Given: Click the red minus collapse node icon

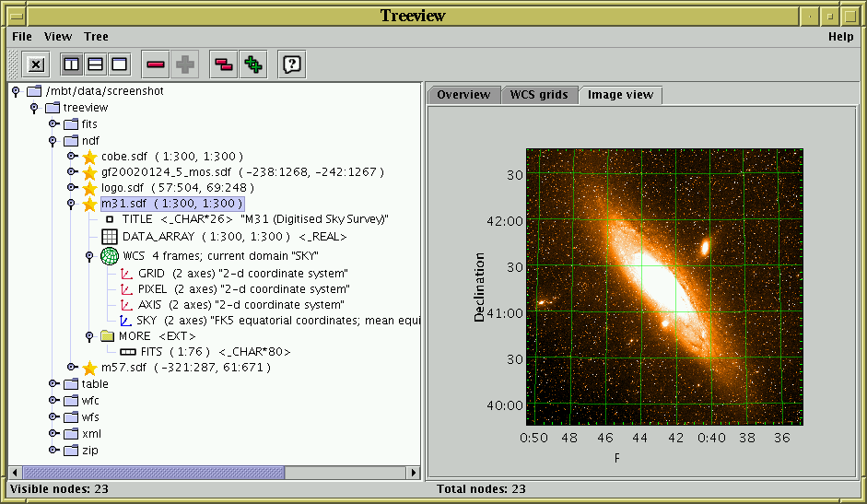Looking at the screenshot, I should pyautogui.click(x=155, y=64).
